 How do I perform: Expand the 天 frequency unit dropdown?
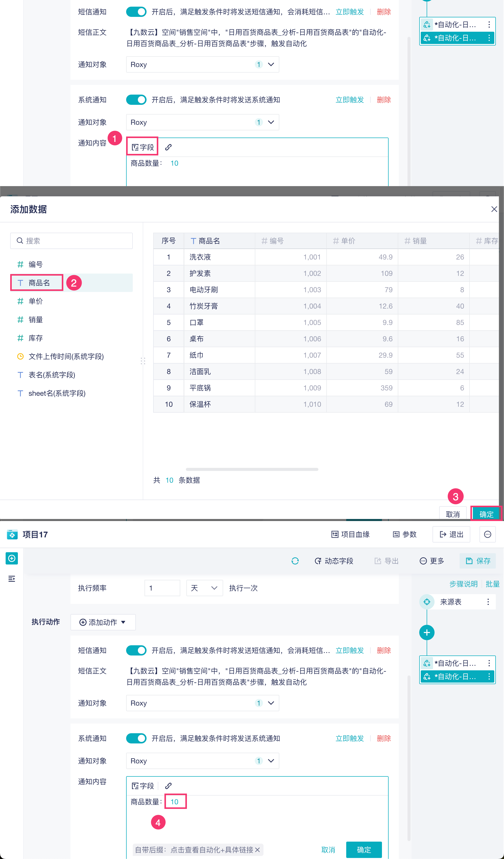pyautogui.click(x=204, y=588)
